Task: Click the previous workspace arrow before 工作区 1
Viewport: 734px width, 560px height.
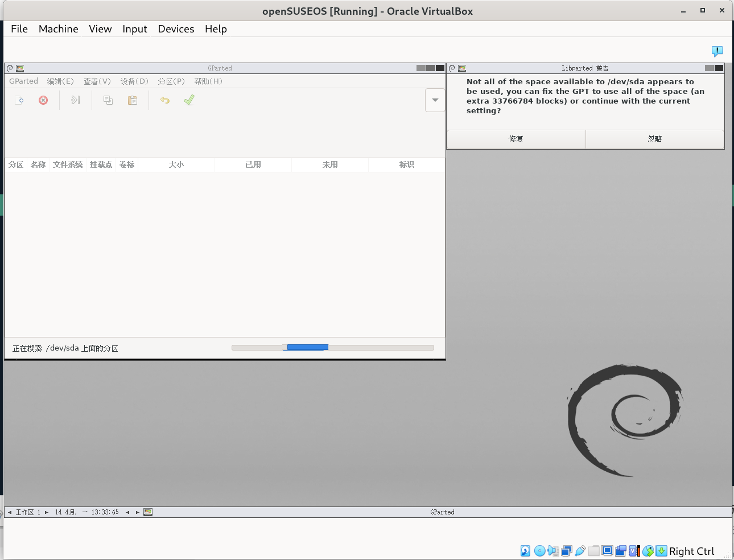Action: coord(10,512)
